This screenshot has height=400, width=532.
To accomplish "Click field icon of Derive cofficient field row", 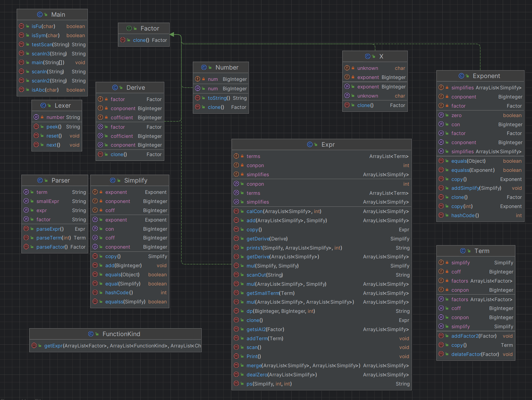I will pos(100,117).
